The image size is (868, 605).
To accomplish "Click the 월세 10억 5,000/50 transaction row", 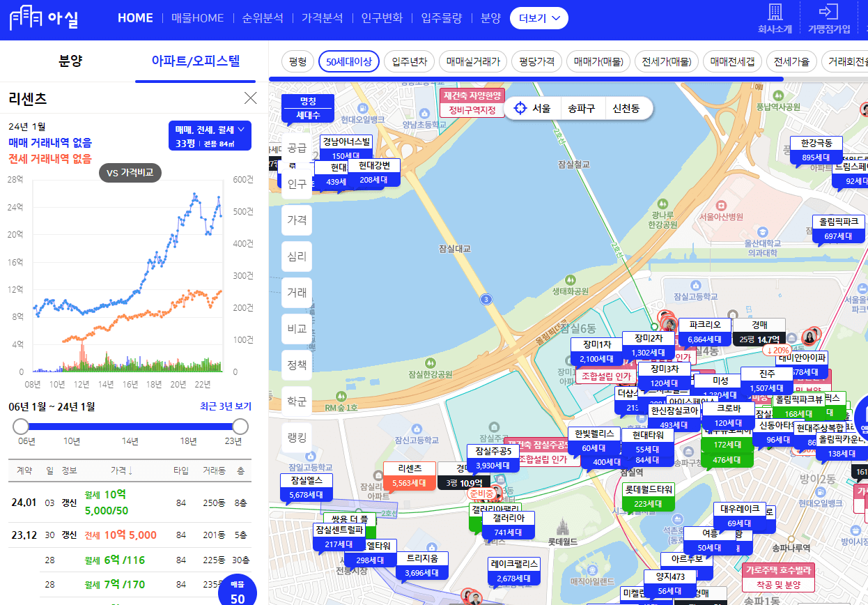I will coord(130,502).
